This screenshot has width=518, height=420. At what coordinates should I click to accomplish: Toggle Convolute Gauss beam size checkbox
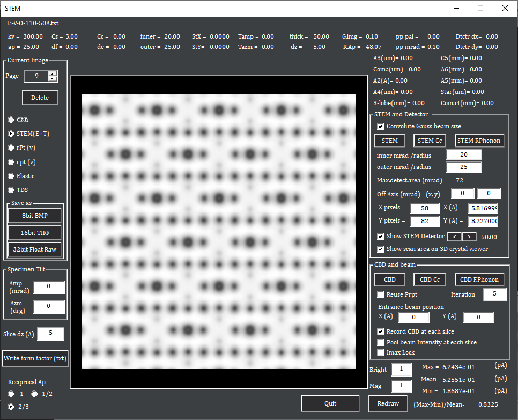381,126
